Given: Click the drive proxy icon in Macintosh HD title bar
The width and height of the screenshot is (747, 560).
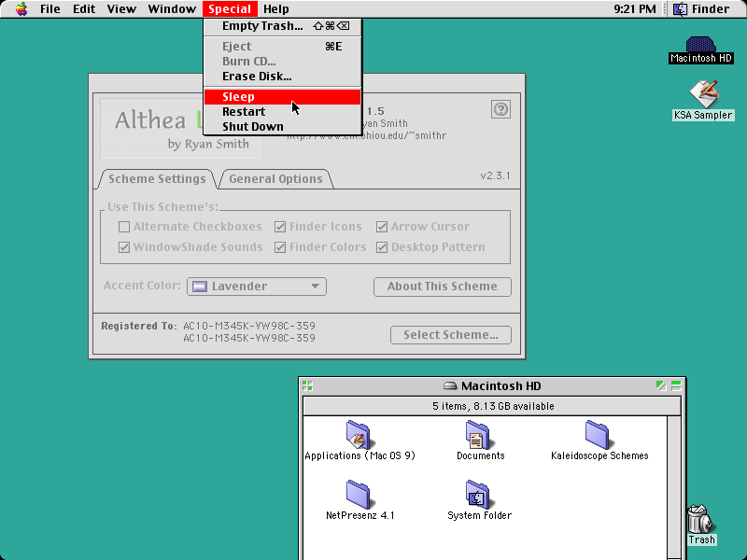Looking at the screenshot, I should tap(450, 385).
